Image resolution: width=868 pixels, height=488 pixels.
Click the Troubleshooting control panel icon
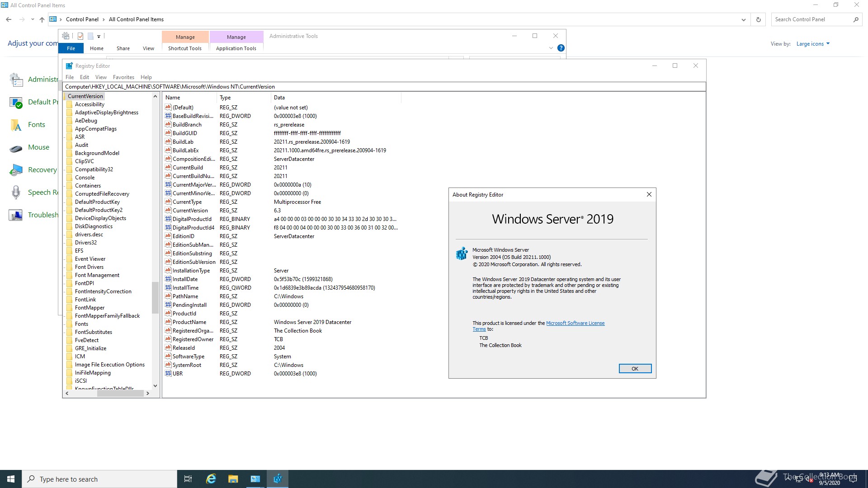click(x=16, y=215)
